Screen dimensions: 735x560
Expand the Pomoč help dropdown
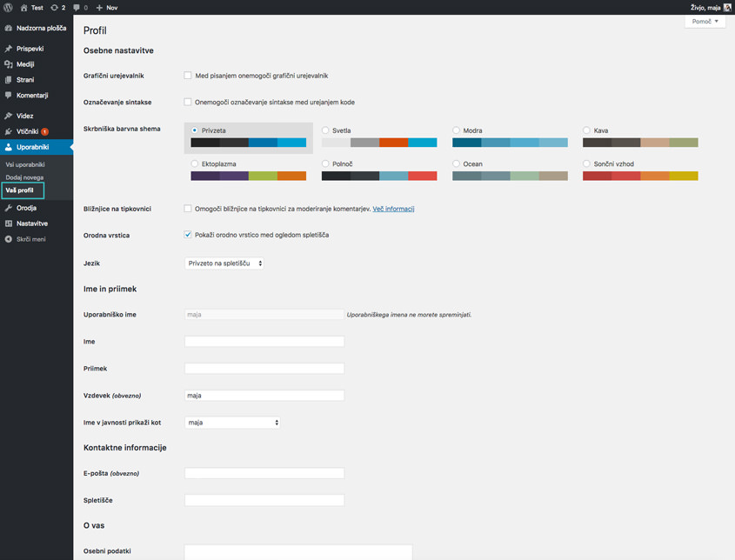pyautogui.click(x=705, y=22)
